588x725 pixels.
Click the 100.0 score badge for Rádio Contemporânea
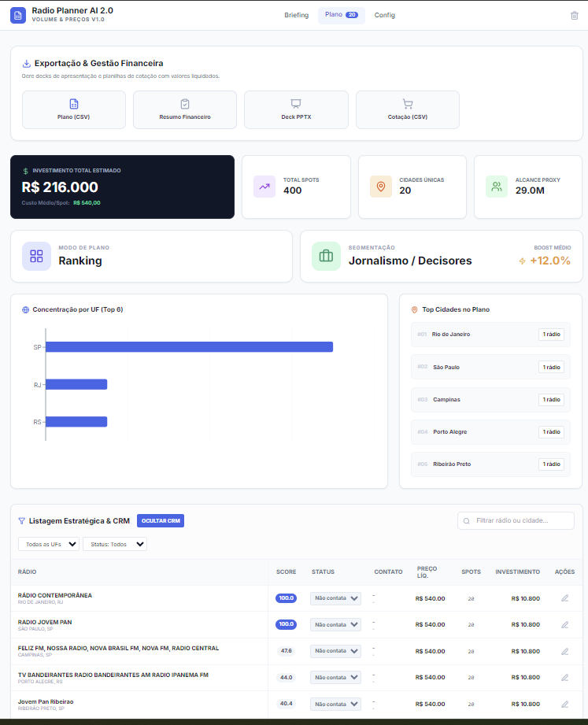pyautogui.click(x=287, y=598)
